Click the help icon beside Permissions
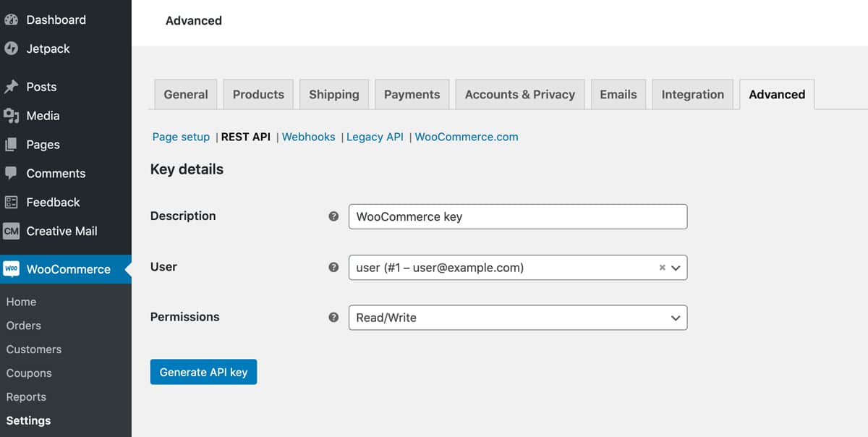This screenshot has width=868, height=437. pos(333,317)
